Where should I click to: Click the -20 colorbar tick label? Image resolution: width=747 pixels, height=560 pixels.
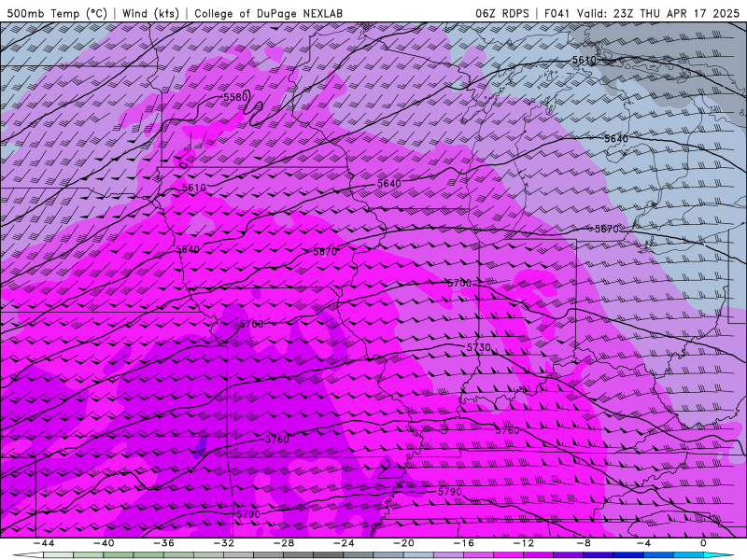(x=404, y=543)
